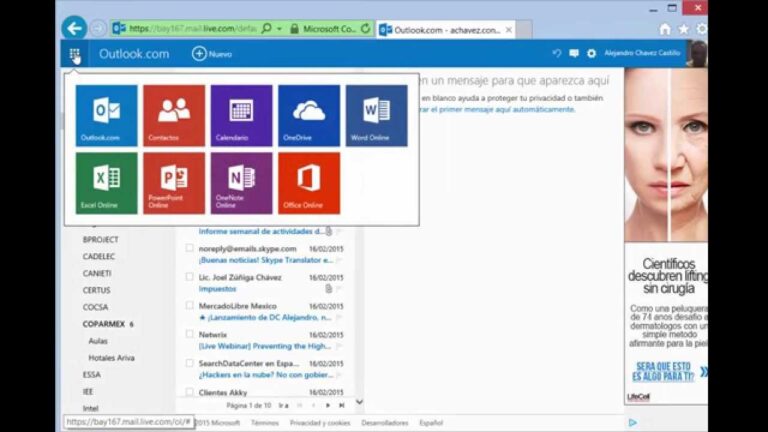
Task: Open the Impuestos email subject
Action: point(217,289)
